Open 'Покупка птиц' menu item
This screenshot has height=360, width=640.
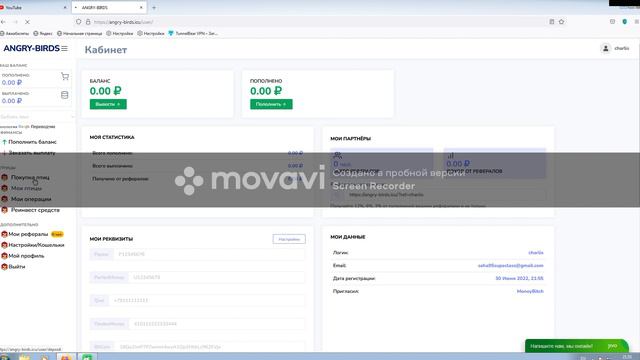click(x=30, y=178)
